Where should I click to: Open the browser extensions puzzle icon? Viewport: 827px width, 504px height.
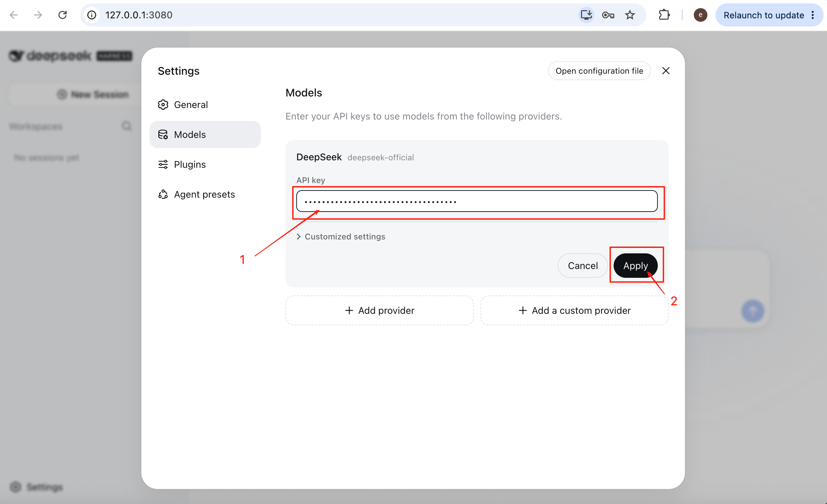(x=664, y=15)
